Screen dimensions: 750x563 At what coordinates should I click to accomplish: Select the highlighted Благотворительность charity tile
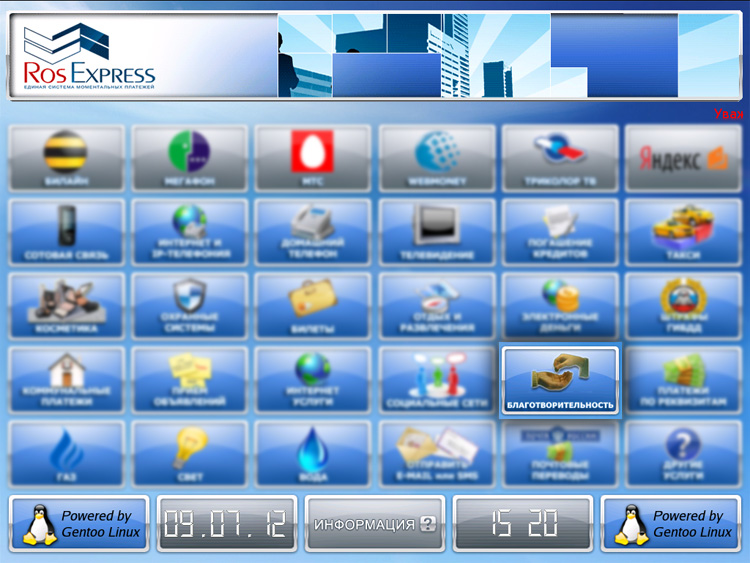560,381
